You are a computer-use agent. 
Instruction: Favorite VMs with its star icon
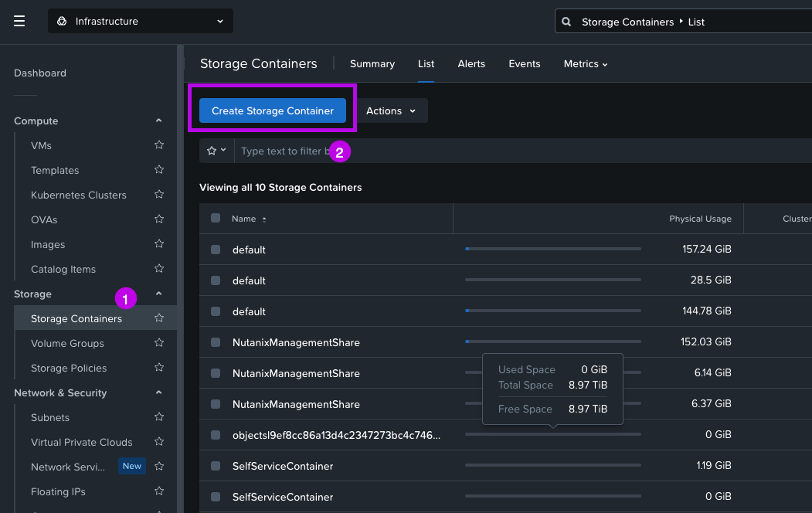(159, 145)
